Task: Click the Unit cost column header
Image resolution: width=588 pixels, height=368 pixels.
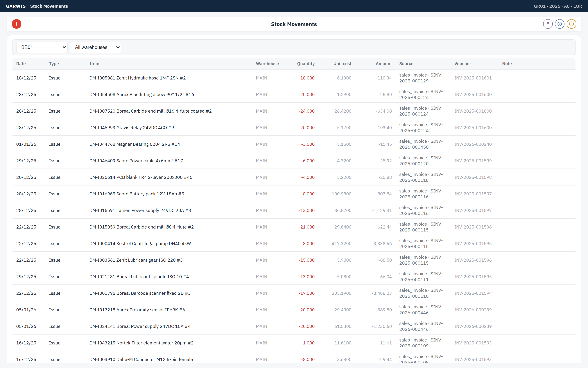Action: 342,63
